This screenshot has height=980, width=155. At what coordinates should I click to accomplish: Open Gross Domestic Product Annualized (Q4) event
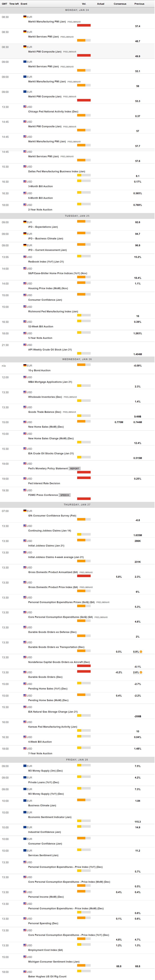[x=53, y=572]
